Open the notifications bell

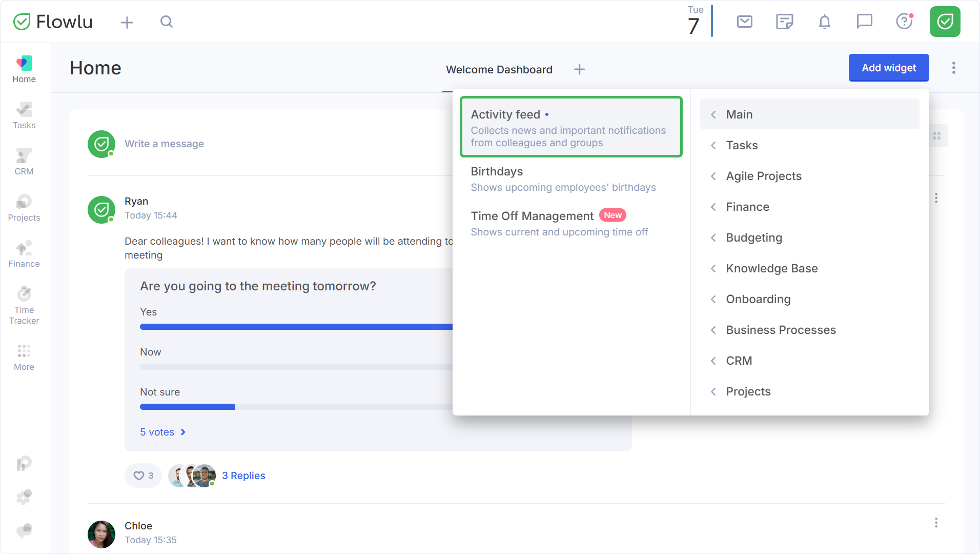point(824,22)
